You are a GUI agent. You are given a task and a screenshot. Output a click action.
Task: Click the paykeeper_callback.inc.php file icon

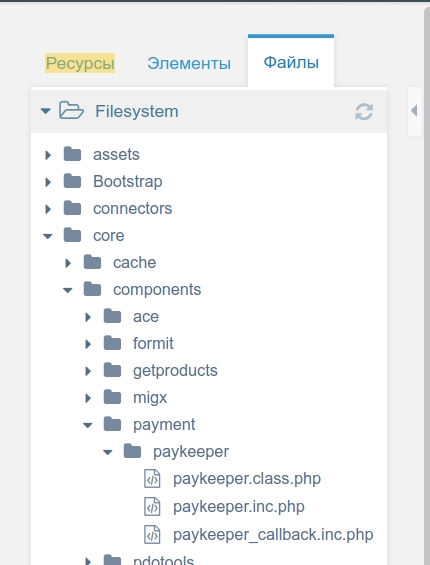(152, 534)
